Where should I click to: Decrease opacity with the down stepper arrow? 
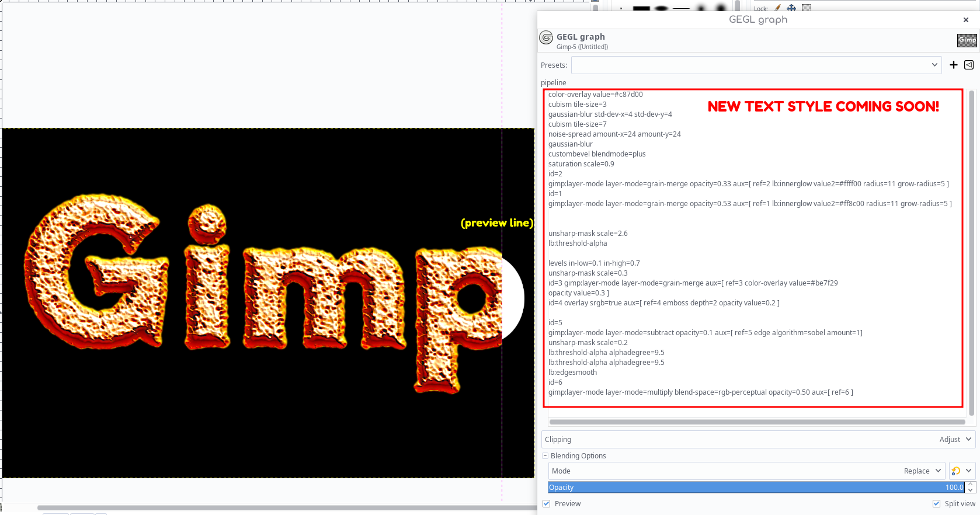(x=971, y=490)
